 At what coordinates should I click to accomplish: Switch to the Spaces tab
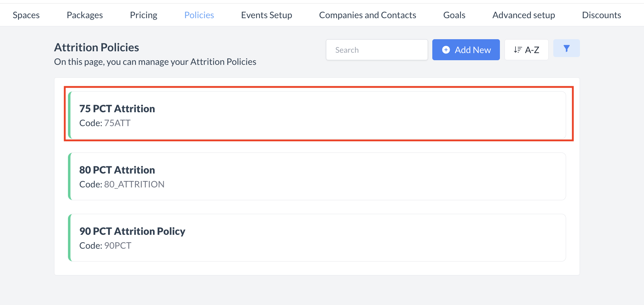pyautogui.click(x=26, y=15)
